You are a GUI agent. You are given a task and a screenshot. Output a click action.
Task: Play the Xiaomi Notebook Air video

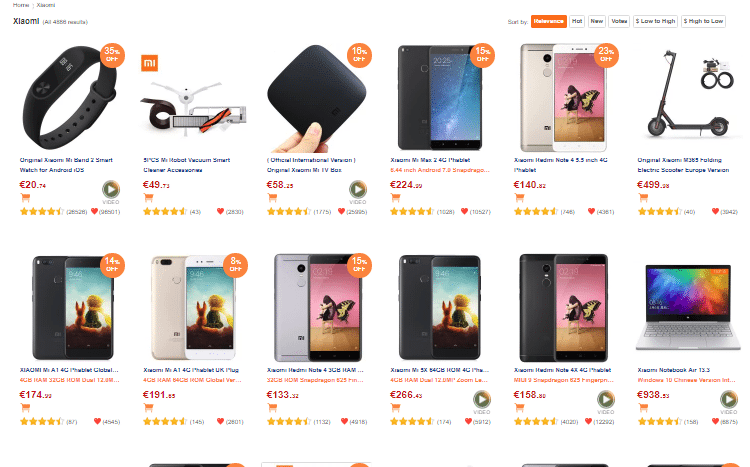click(729, 401)
